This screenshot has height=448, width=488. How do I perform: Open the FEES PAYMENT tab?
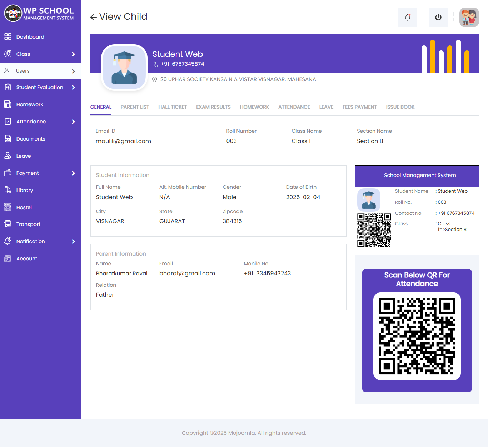tap(360, 107)
